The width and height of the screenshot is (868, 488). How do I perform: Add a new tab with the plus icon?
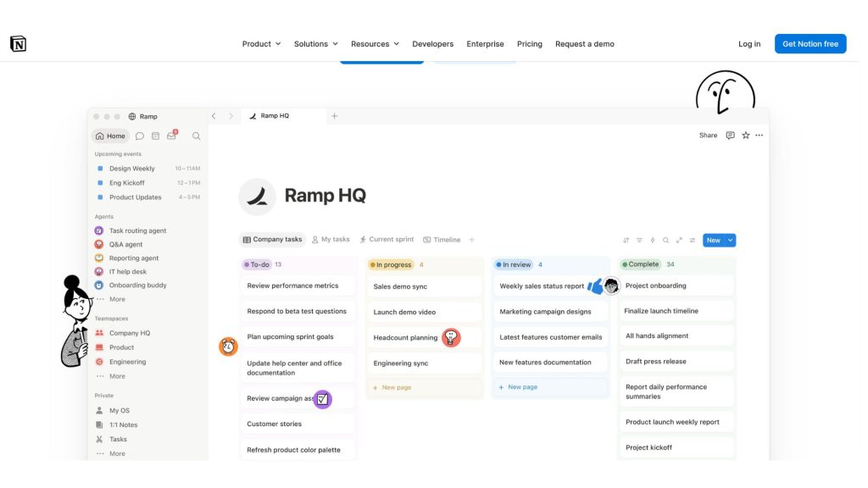(x=334, y=116)
